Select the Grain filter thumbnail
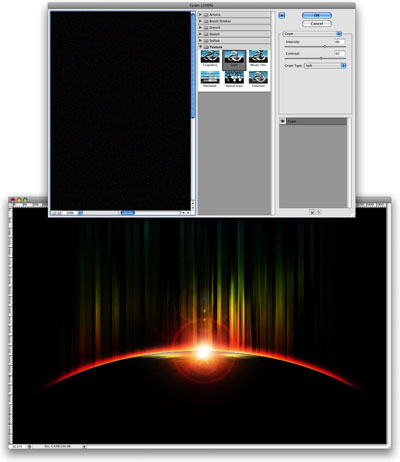The height and width of the screenshot is (462, 400). tap(234, 59)
